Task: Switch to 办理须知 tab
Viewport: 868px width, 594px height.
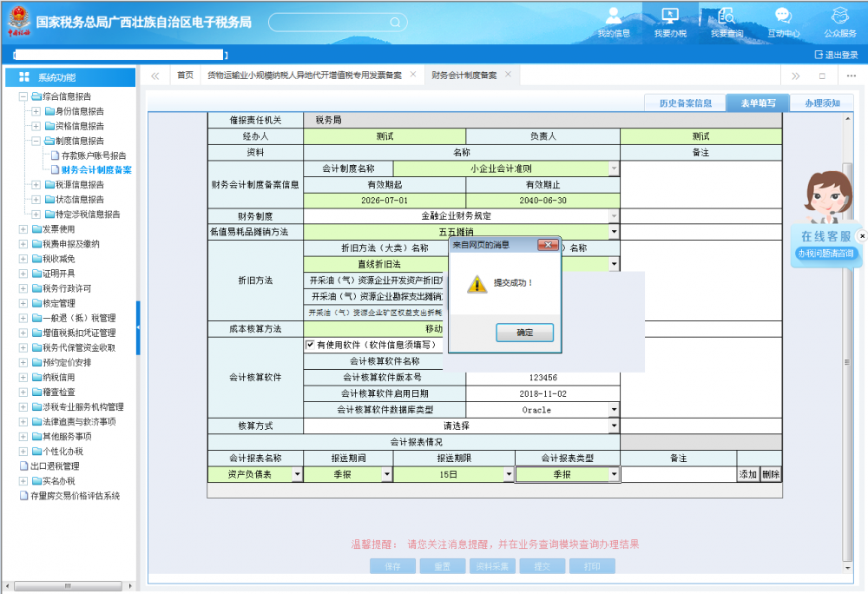Action: (821, 103)
